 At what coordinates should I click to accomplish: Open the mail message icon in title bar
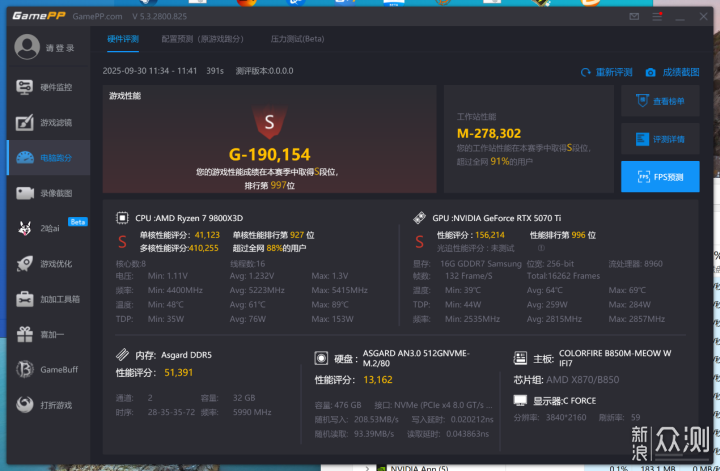tap(634, 17)
